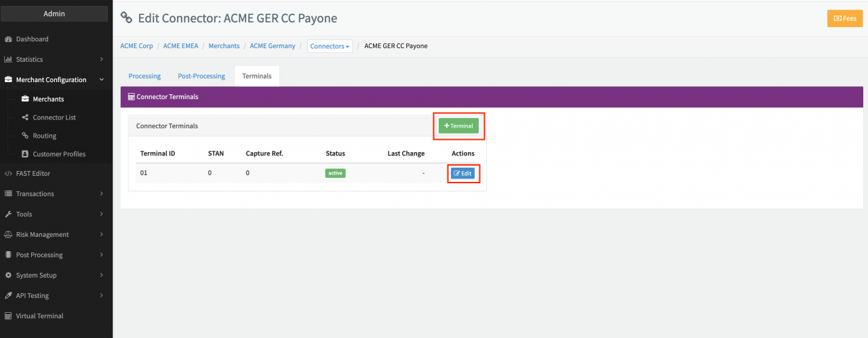
Task: Select Customer Profiles in sidebar
Action: point(59,154)
